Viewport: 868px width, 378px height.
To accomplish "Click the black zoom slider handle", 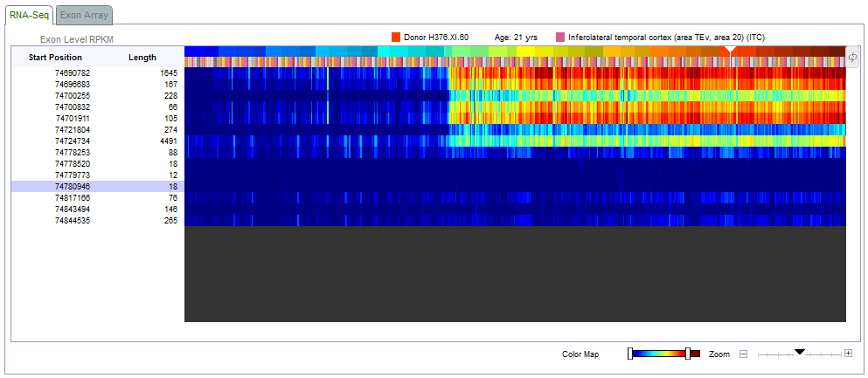I will 799,352.
